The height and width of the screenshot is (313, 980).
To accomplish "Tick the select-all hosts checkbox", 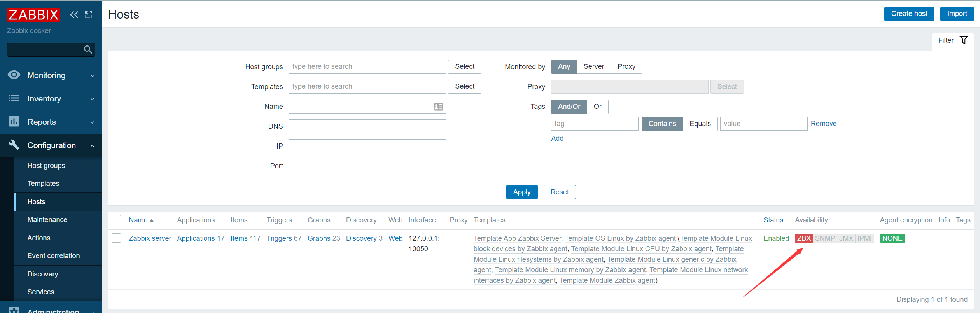I will [116, 220].
